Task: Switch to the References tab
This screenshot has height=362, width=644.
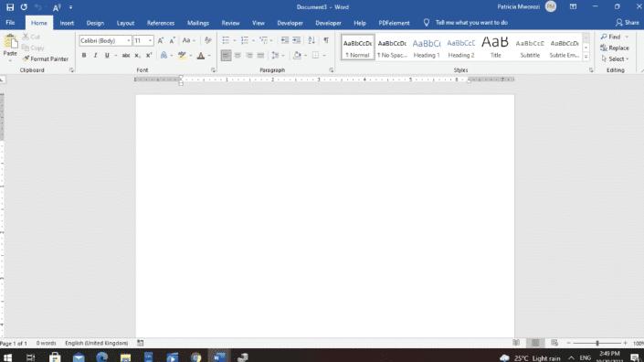Action: point(161,23)
